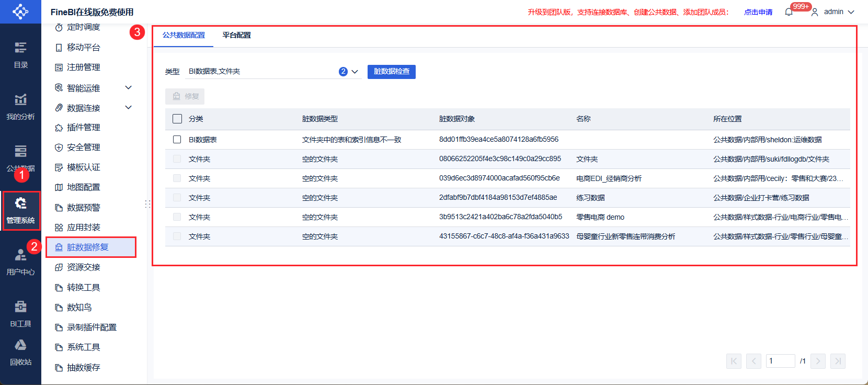Screen dimensions: 868x385
Task: Switch to the 平台配置 tab
Action: pos(236,35)
